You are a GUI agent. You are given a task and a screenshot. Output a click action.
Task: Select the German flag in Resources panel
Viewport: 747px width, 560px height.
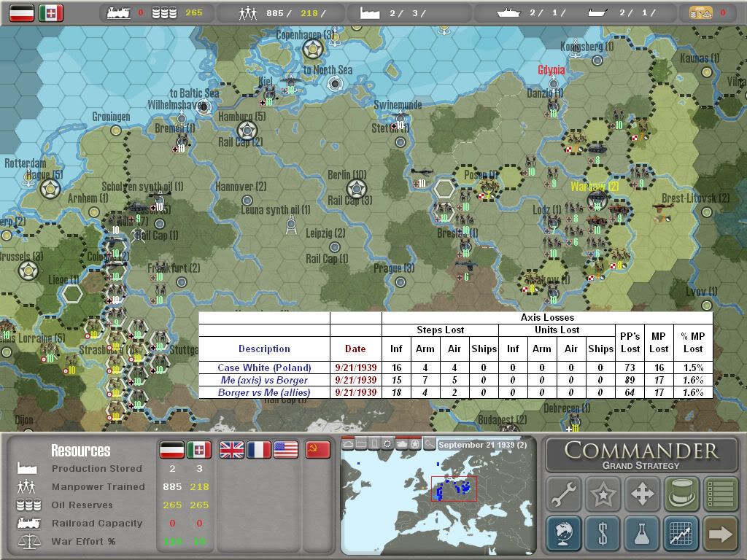[171, 449]
